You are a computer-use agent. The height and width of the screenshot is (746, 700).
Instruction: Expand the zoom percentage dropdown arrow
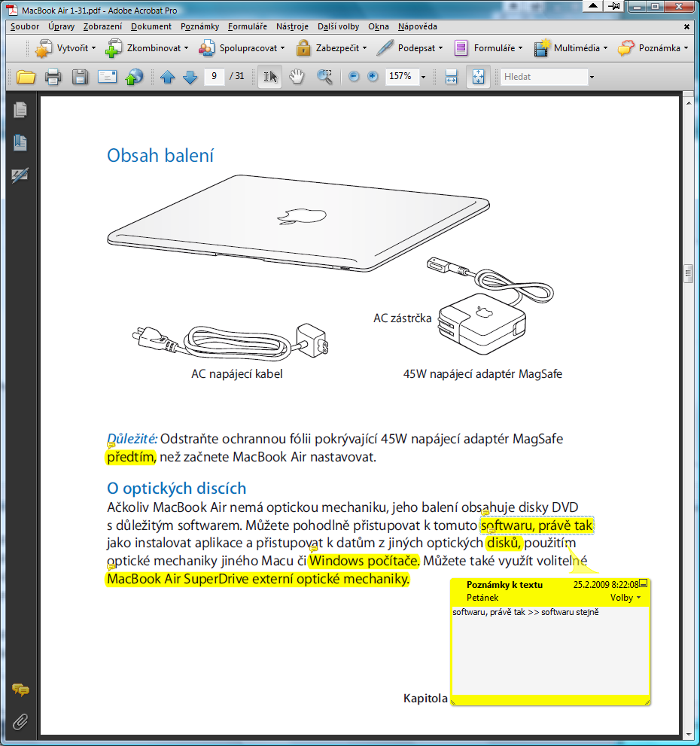coord(423,77)
